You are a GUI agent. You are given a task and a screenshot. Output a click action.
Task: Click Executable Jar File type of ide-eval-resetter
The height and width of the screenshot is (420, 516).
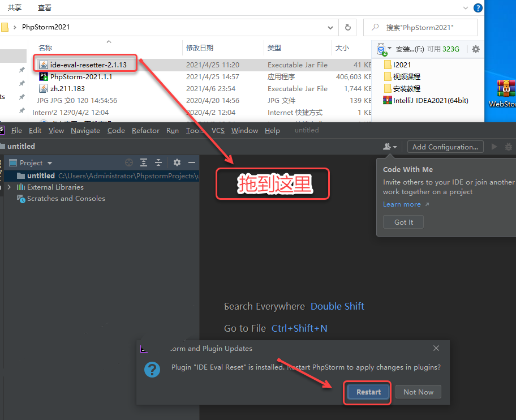(298, 65)
